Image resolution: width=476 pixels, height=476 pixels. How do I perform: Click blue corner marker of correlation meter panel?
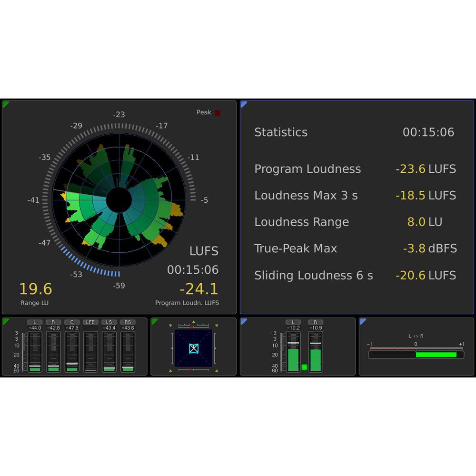tap(362, 321)
